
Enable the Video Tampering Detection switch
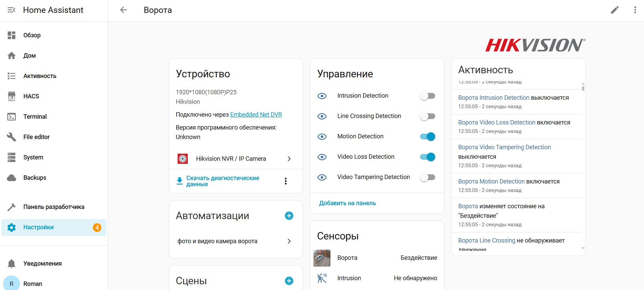click(427, 177)
